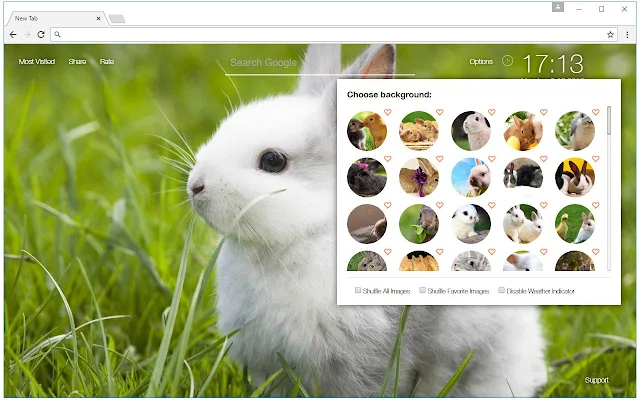Screen dimensions: 640x400
Task: Select the white rabbit on dark background thumbnail
Action: (x=471, y=131)
